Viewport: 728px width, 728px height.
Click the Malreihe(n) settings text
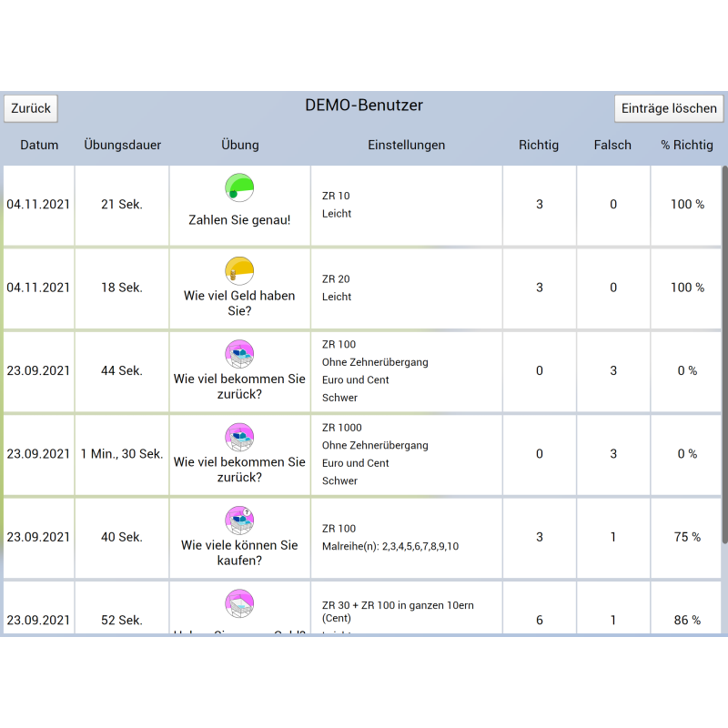click(x=390, y=546)
